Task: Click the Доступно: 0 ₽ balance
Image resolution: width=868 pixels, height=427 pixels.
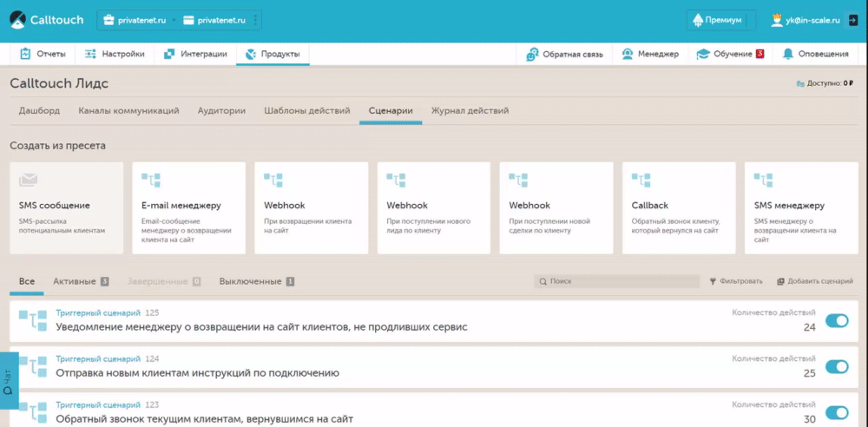Action: (825, 83)
